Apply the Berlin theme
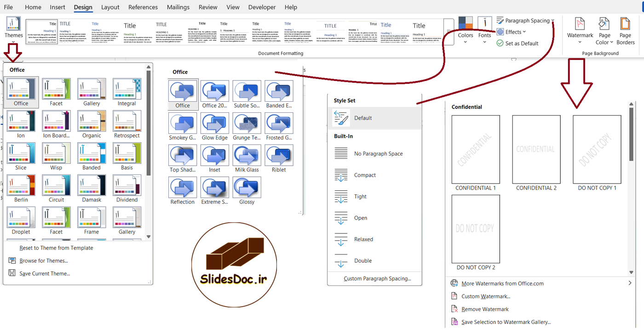 click(21, 189)
